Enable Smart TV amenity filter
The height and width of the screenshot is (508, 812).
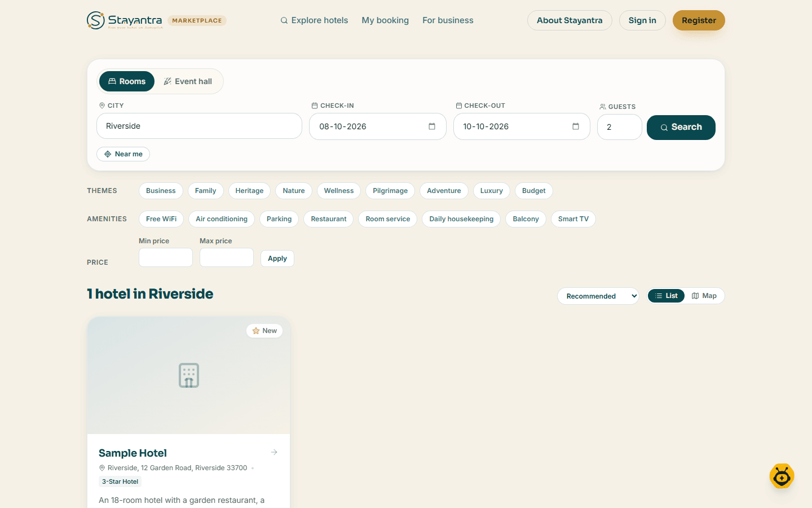573,219
